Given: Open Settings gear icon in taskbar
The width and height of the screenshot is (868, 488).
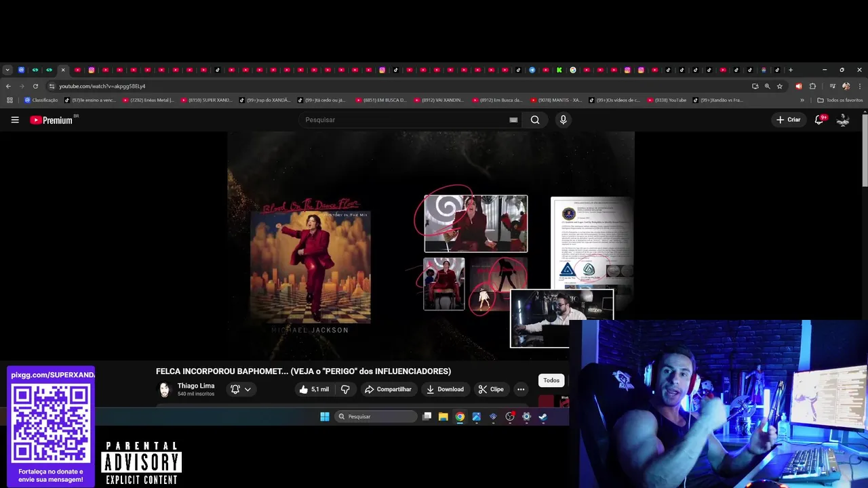Looking at the screenshot, I should click(x=526, y=417).
